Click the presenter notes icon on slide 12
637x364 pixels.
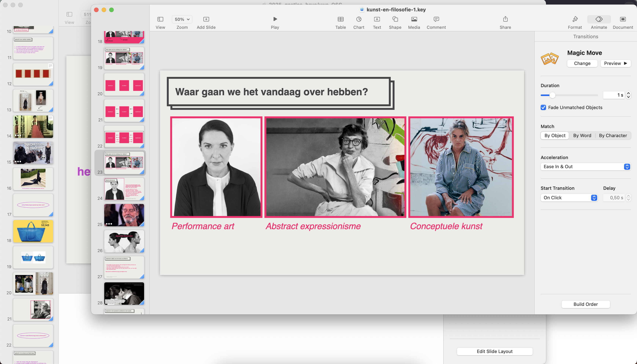click(50, 66)
